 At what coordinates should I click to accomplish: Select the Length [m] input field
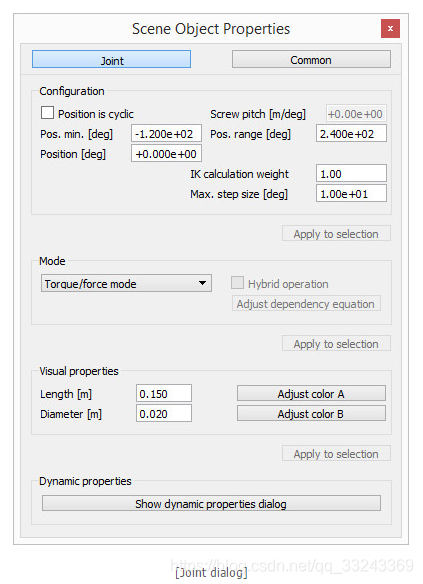pyautogui.click(x=164, y=394)
